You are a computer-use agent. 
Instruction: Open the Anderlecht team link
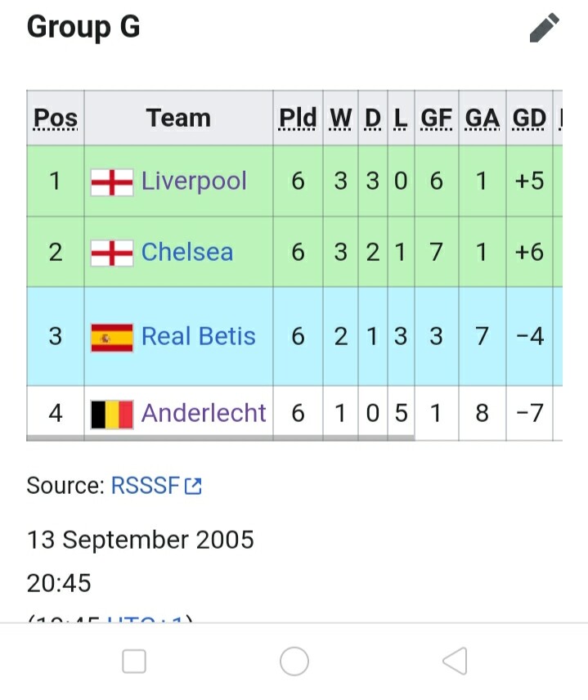click(x=204, y=413)
